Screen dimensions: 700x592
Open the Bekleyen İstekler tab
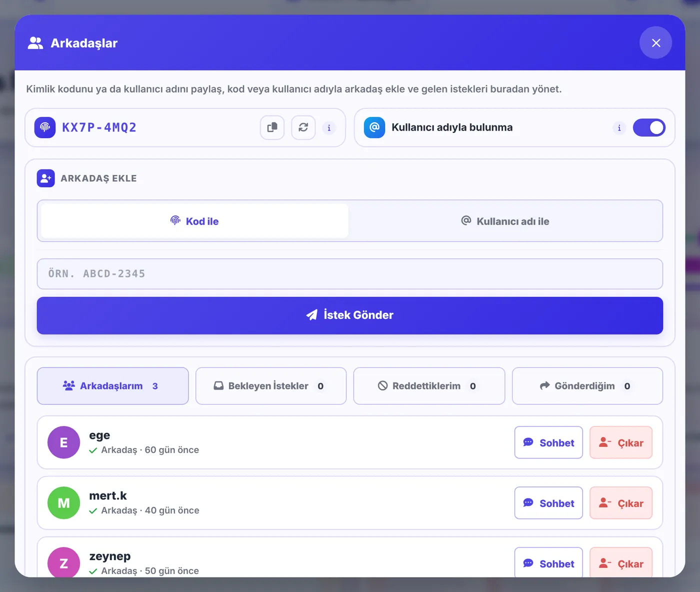pyautogui.click(x=271, y=386)
